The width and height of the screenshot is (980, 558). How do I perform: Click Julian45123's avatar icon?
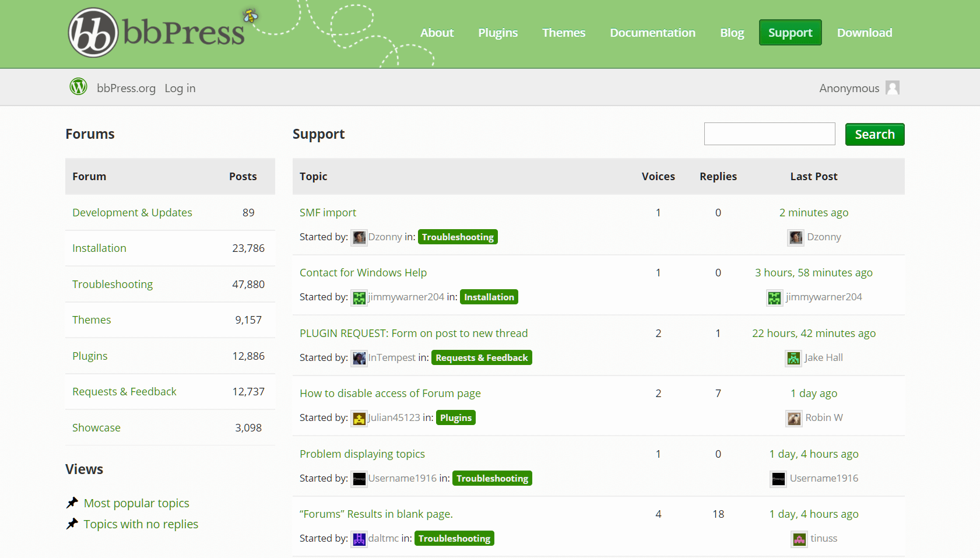pyautogui.click(x=359, y=418)
